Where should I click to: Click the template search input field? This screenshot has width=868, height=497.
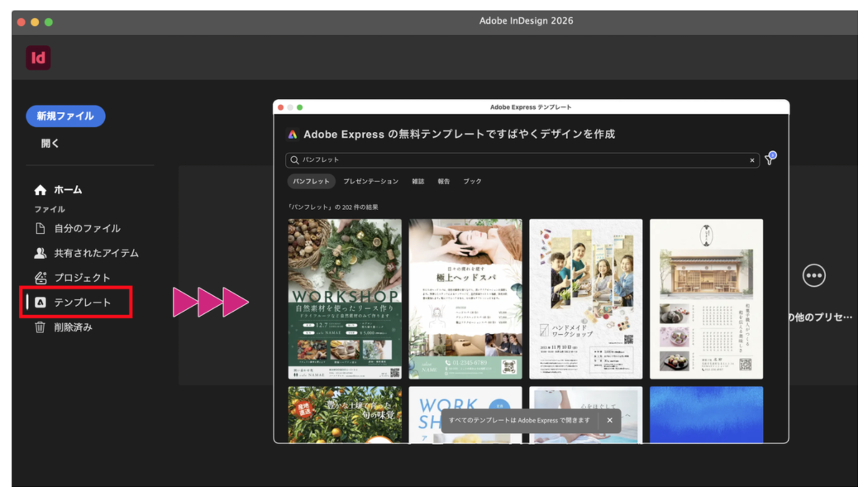click(518, 160)
